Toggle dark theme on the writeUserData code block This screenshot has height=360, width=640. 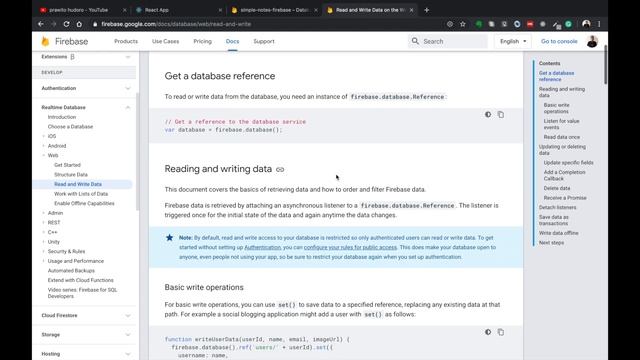488,332
